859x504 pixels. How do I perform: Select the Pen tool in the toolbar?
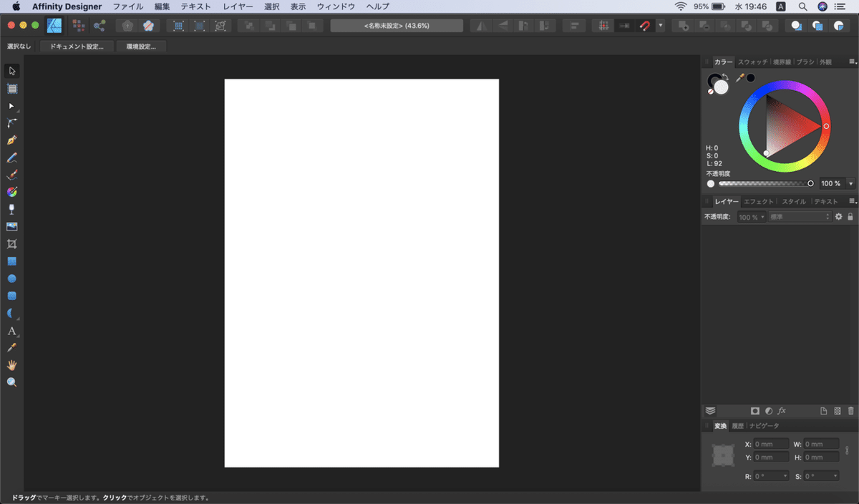pos(11,140)
